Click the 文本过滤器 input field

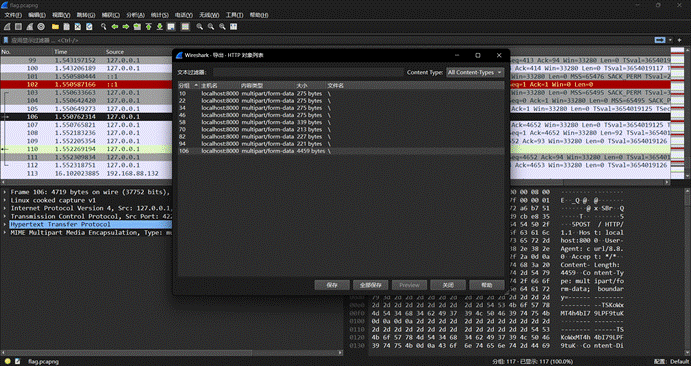click(x=308, y=72)
